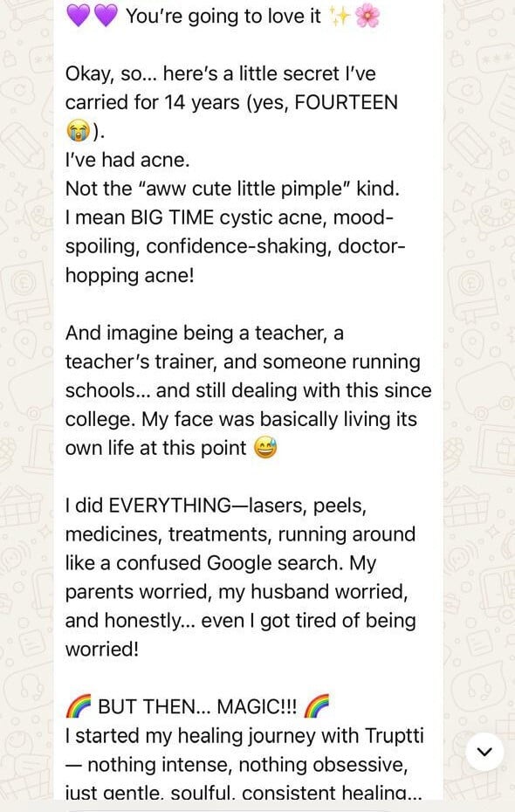Click the 'worried!' line ending the paragraph
This screenshot has height=812, width=515.
point(102,649)
